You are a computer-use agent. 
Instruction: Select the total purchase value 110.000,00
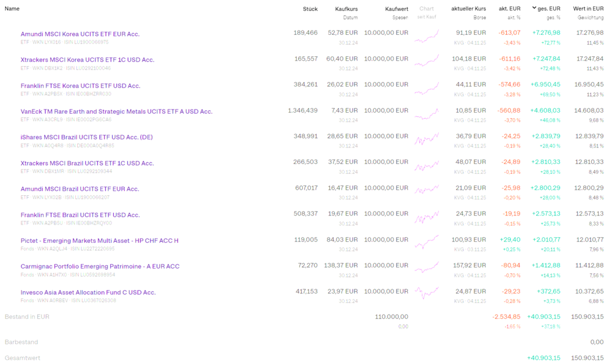392,317
